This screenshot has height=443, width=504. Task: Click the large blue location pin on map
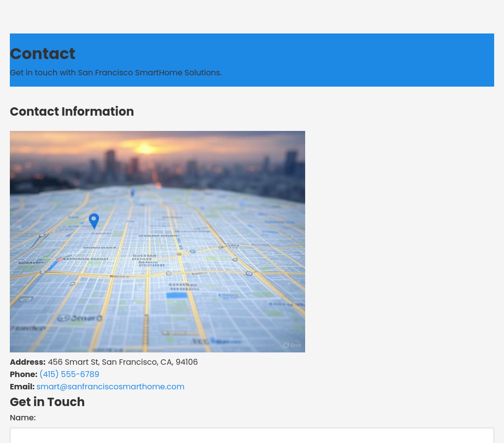(x=94, y=221)
